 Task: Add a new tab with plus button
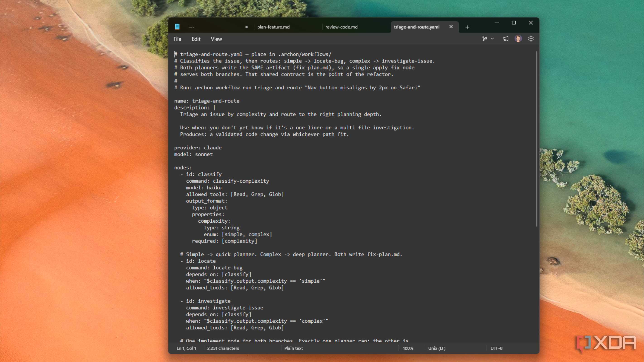(467, 27)
